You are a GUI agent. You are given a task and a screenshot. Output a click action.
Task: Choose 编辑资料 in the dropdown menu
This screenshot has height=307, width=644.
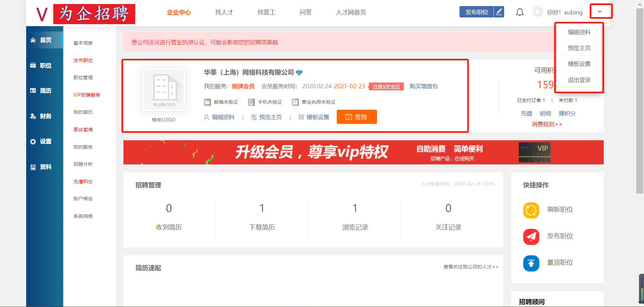(x=579, y=32)
